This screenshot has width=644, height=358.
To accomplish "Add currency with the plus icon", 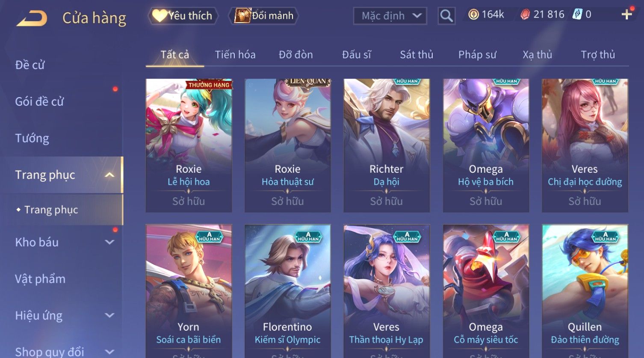I will [627, 15].
